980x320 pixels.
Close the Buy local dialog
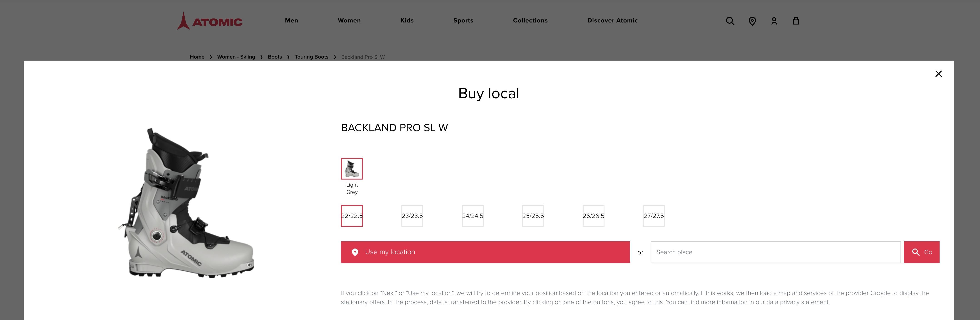[x=938, y=74]
